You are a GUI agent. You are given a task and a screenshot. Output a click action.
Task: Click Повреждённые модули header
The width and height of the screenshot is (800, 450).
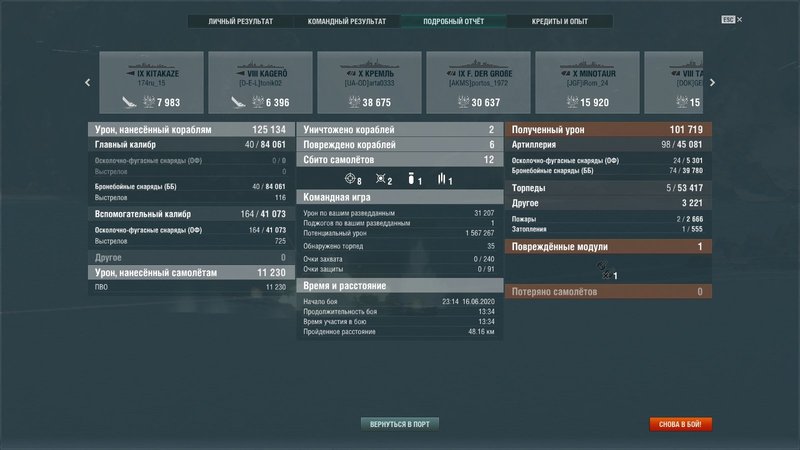point(608,246)
